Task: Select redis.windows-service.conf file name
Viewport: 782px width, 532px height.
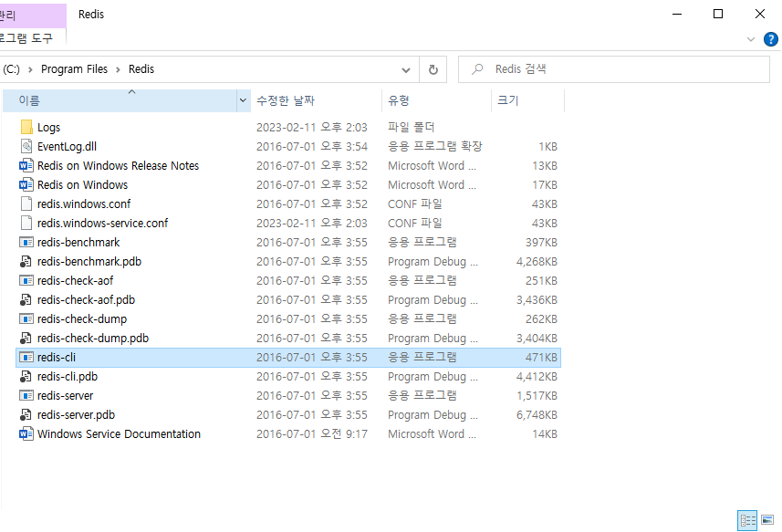Action: click(103, 223)
